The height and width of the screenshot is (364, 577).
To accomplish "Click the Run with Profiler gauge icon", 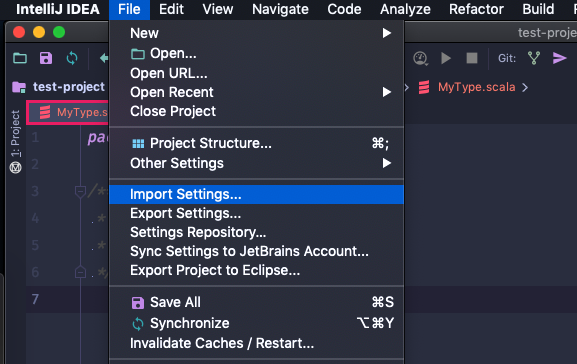I will point(420,58).
